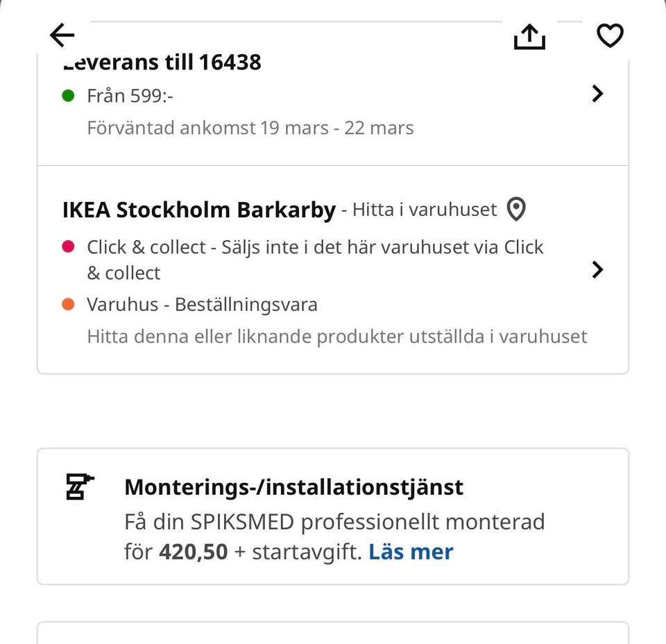Screen dimensions: 666x644
Task: Select the "Leverans till 16438" heading
Action: point(162,62)
